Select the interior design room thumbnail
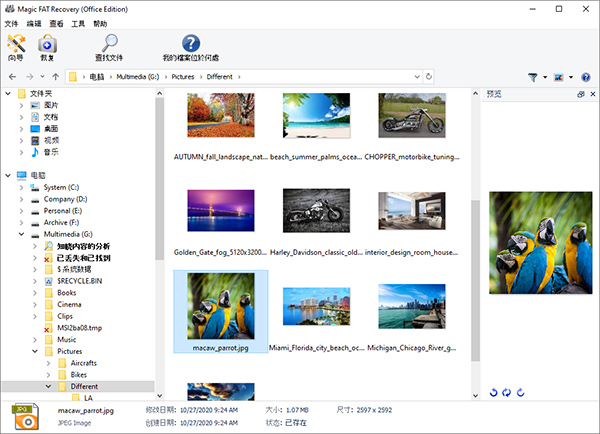 tap(412, 211)
